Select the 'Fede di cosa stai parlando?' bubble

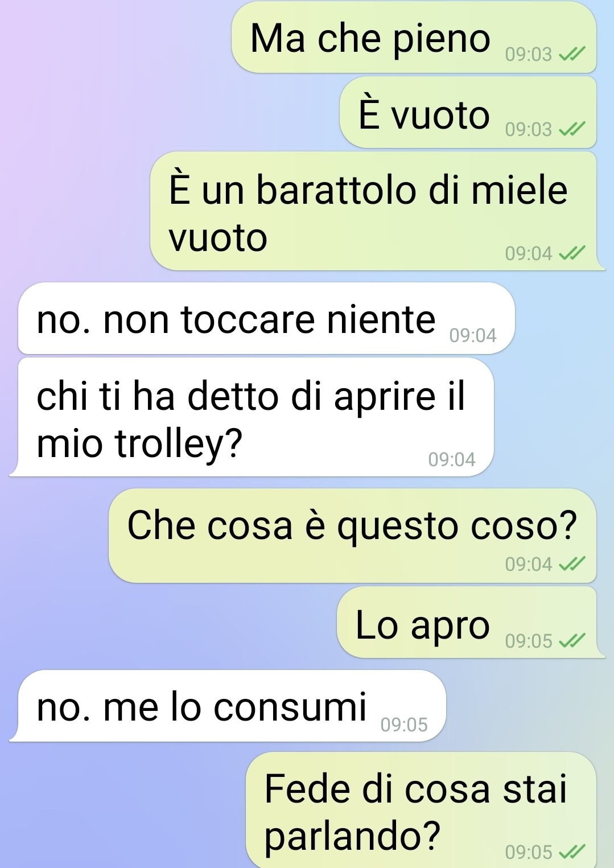click(421, 810)
